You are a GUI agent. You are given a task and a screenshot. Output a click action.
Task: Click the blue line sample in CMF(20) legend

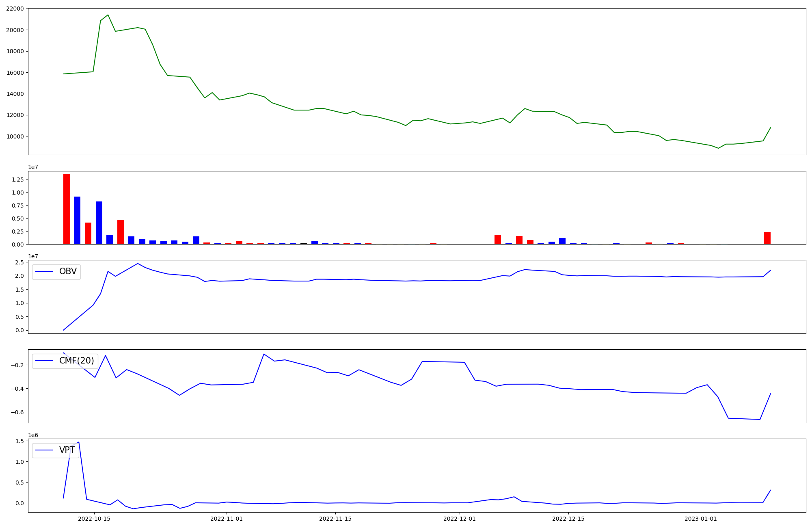click(44, 361)
